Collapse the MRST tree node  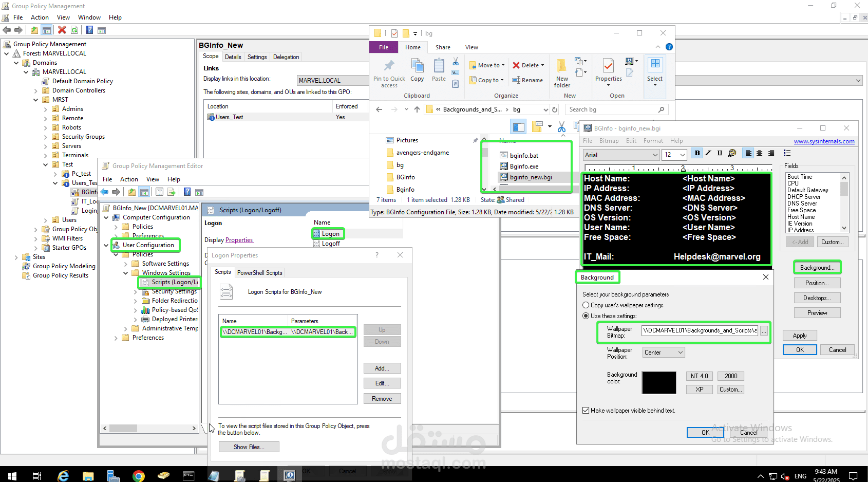pos(36,100)
